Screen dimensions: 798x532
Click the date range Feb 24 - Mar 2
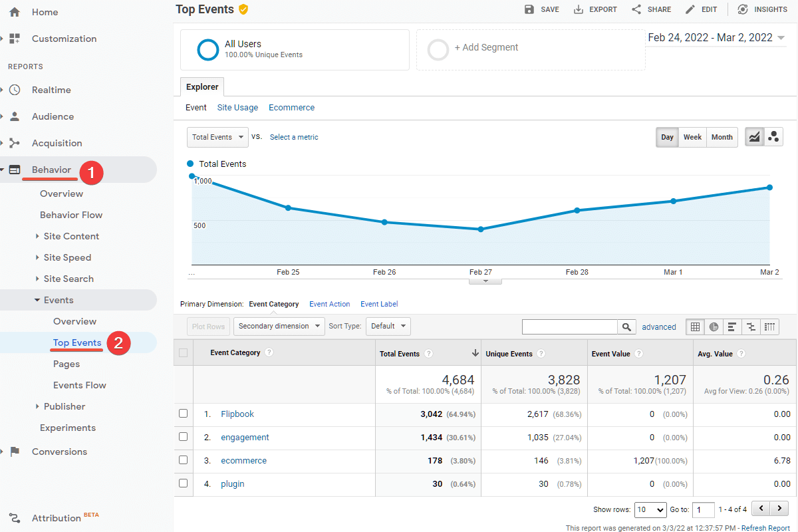click(x=711, y=37)
